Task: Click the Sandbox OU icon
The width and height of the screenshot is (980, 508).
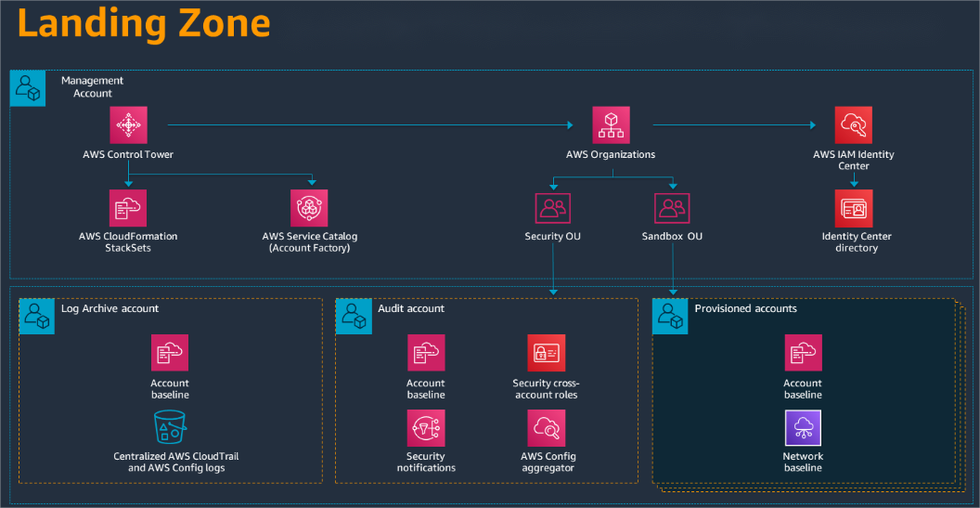Action: click(672, 208)
